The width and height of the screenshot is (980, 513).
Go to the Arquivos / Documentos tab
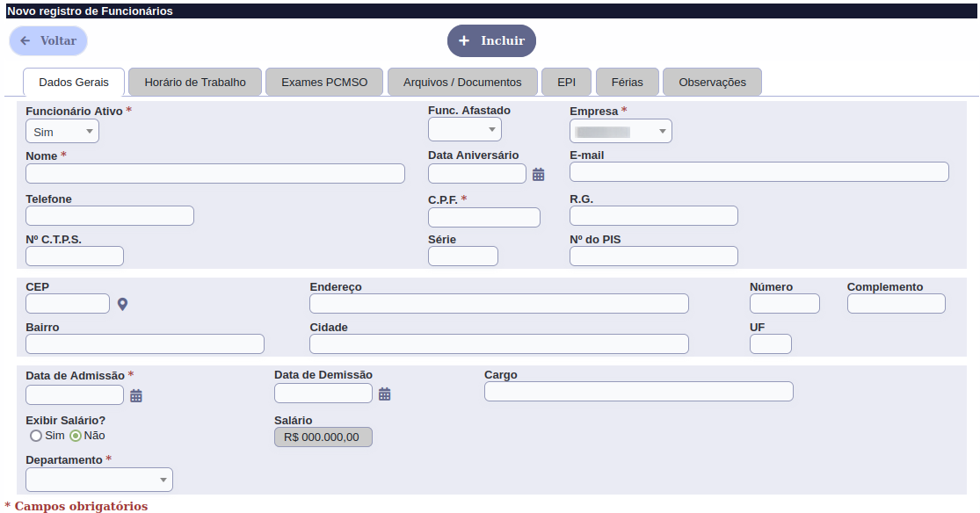click(x=462, y=82)
